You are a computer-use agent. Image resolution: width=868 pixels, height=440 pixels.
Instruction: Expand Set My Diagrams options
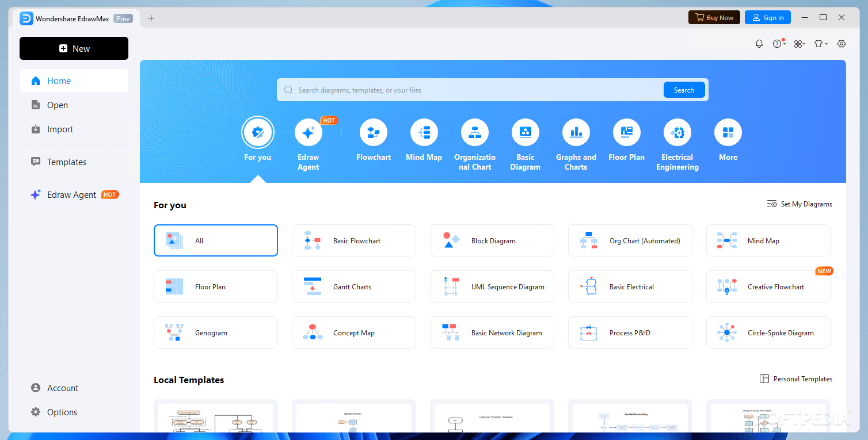tap(800, 204)
